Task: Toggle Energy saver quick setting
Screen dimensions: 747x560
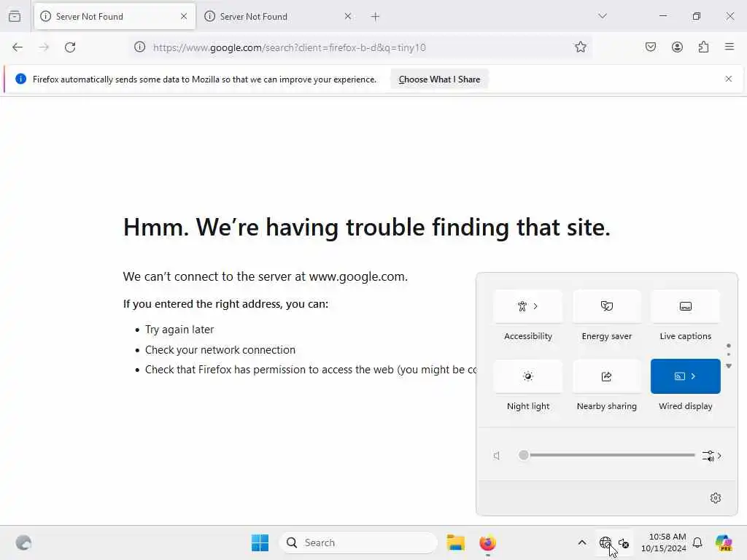Action: (606, 306)
